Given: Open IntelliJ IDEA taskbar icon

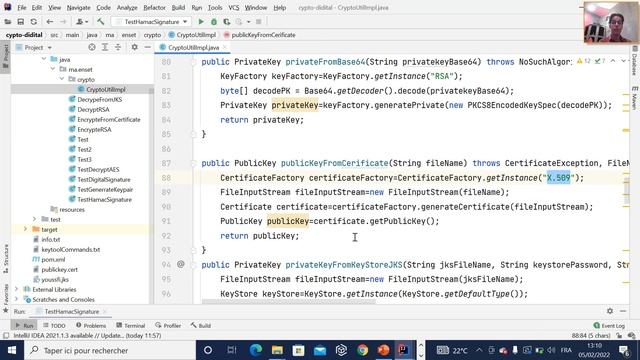Looking at the screenshot, I should (x=404, y=350).
